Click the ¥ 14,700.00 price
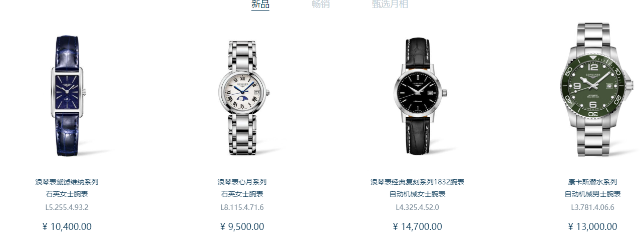644x237 pixels. click(x=417, y=227)
